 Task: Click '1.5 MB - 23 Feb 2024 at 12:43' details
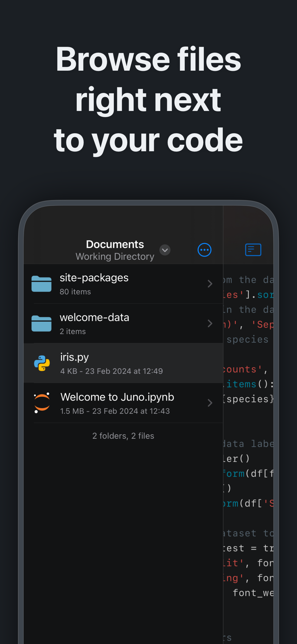pos(115,411)
